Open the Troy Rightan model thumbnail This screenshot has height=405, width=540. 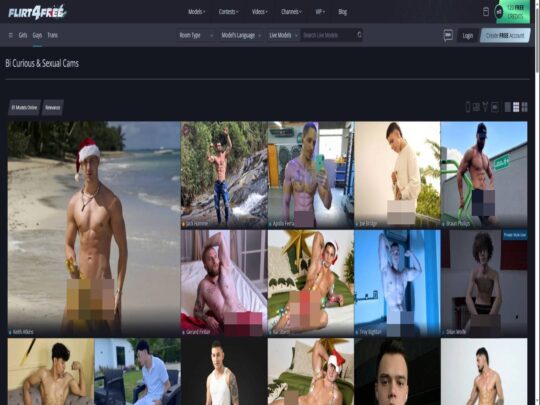(397, 283)
